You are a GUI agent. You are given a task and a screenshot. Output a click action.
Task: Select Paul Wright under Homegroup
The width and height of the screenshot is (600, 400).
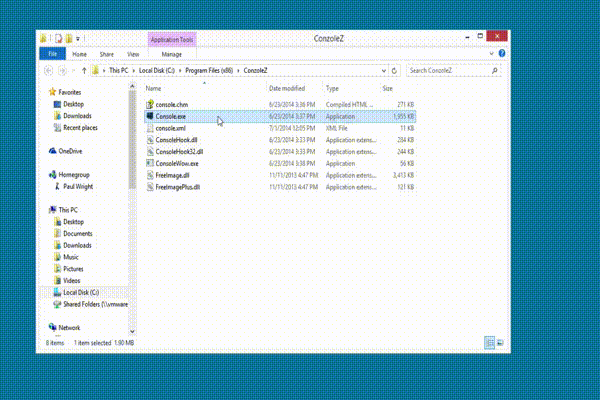pyautogui.click(x=78, y=187)
